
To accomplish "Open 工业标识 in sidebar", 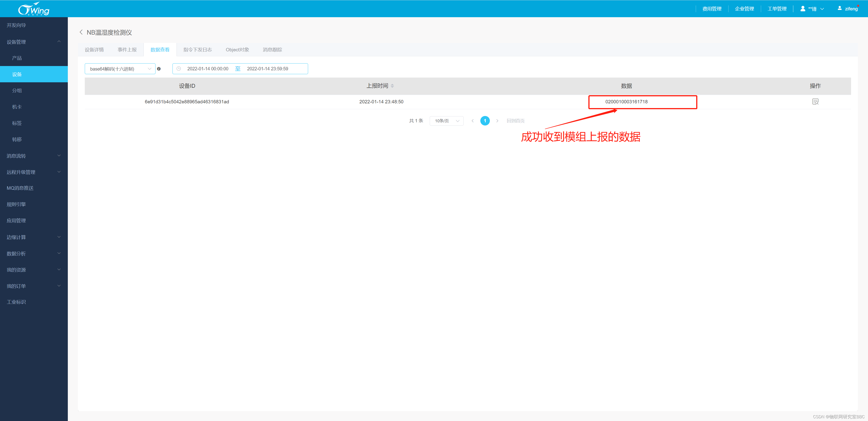I will point(34,302).
